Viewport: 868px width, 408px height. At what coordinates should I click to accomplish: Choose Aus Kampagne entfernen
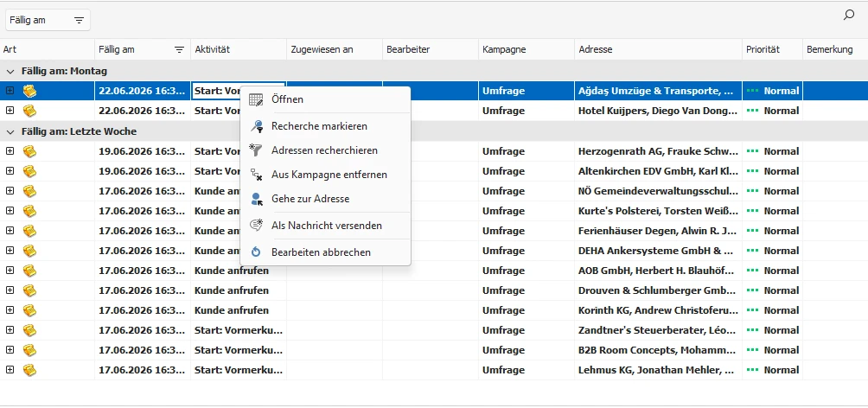(x=325, y=175)
